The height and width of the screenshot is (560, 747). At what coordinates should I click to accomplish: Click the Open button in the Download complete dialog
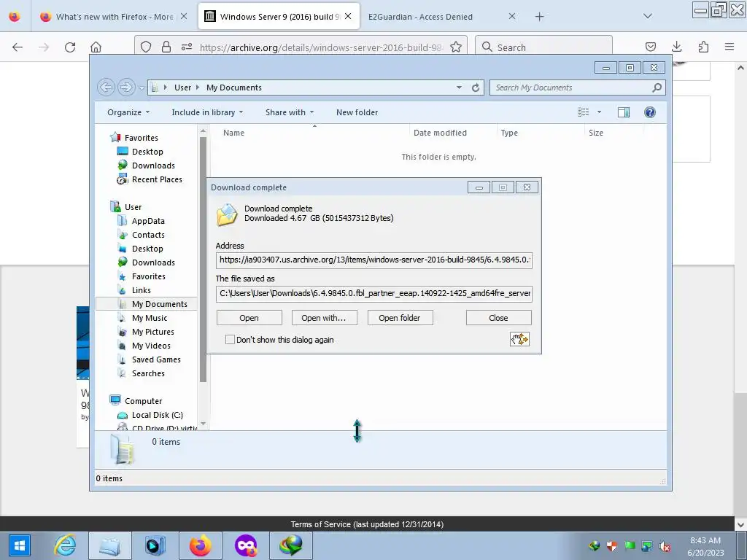tap(249, 318)
